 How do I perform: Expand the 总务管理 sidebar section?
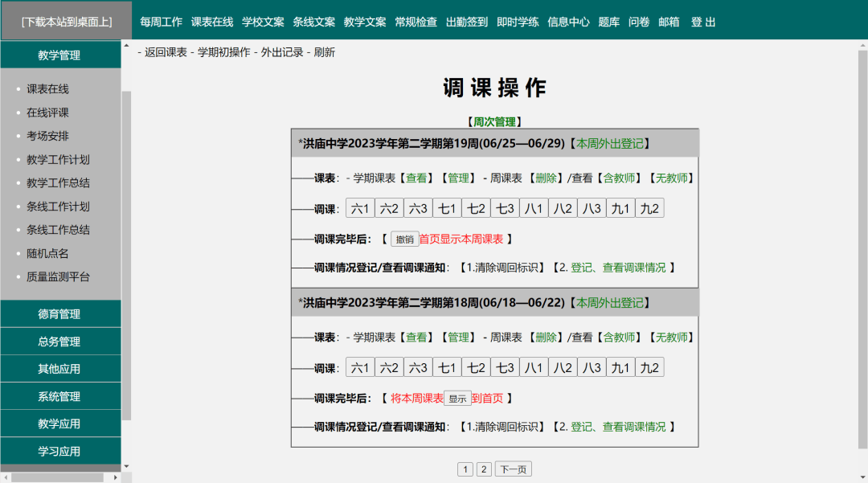click(59, 342)
